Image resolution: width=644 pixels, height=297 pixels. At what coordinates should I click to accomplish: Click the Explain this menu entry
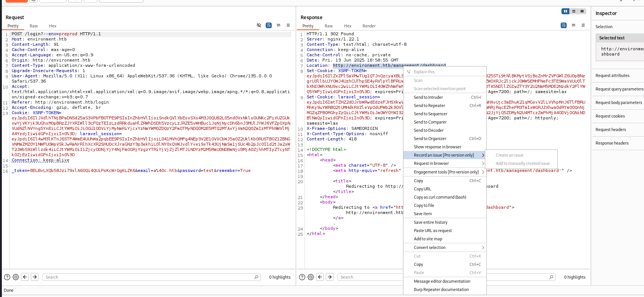(445, 72)
